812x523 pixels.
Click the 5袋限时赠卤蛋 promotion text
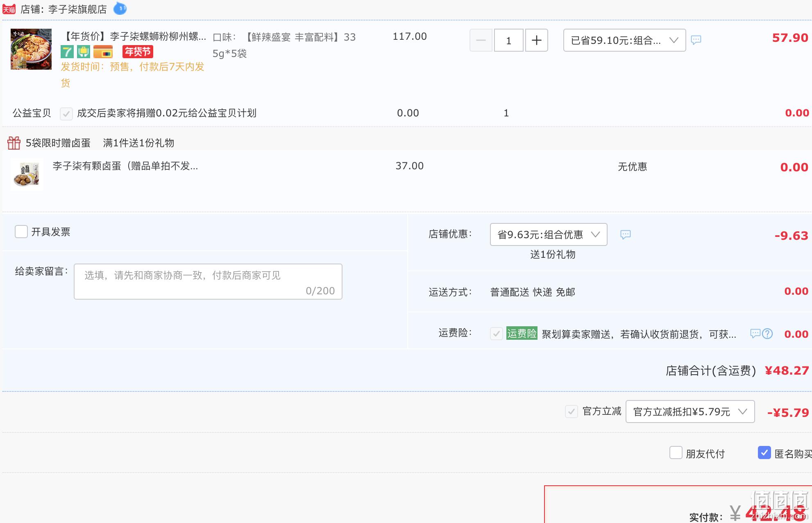(58, 143)
